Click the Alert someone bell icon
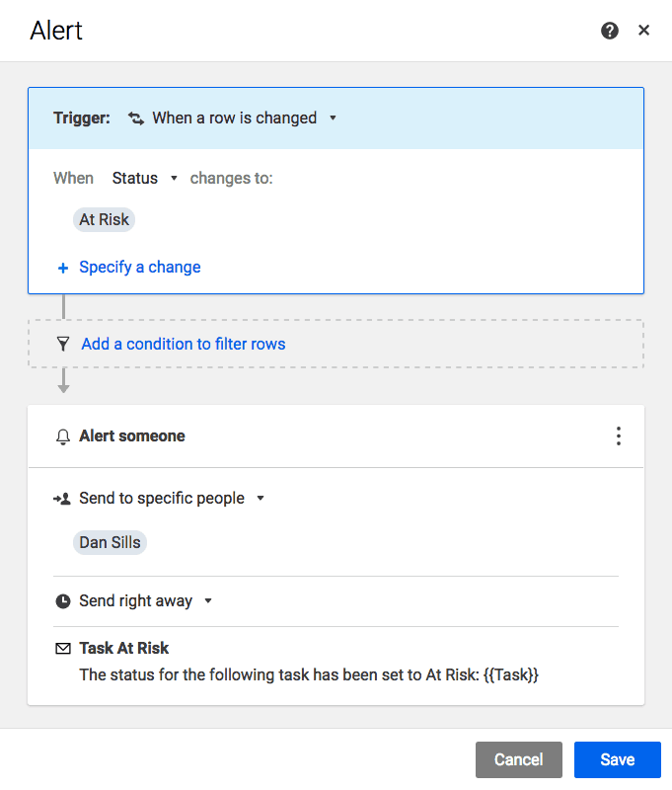Viewport: 672px width, 790px height. [63, 436]
